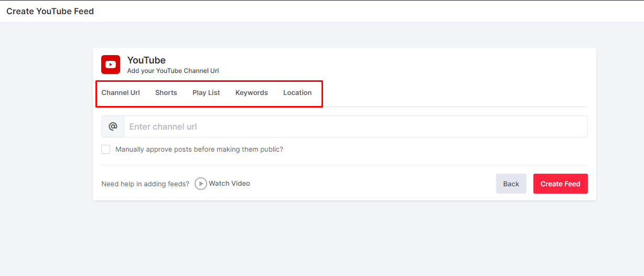The width and height of the screenshot is (644, 276).
Task: Focus the Enter channel url input field
Action: coord(355,126)
